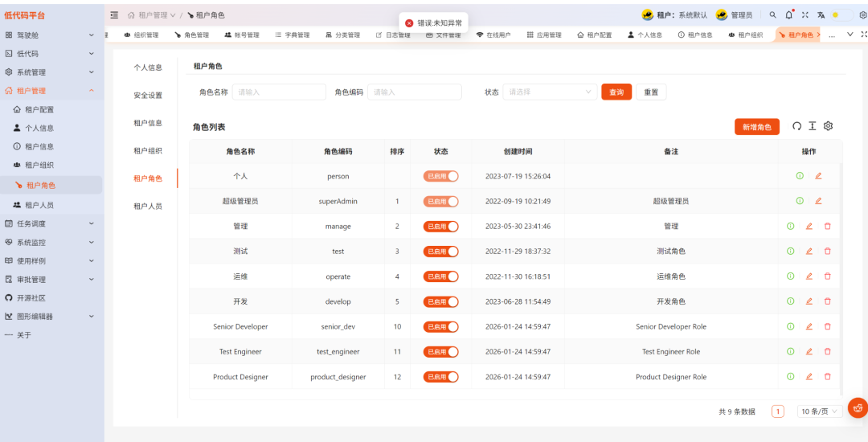This screenshot has height=442, width=868.
Task: Click the 重置 reset button
Action: (651, 92)
